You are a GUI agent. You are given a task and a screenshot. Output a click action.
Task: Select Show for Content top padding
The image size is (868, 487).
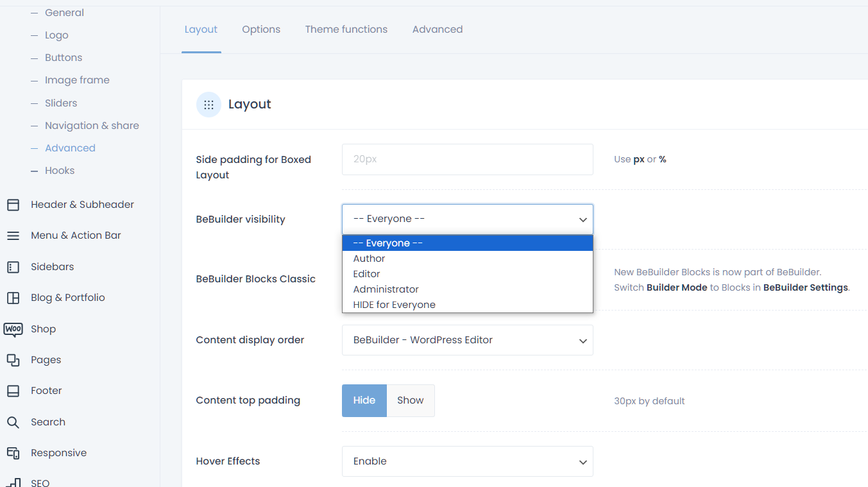tap(411, 400)
